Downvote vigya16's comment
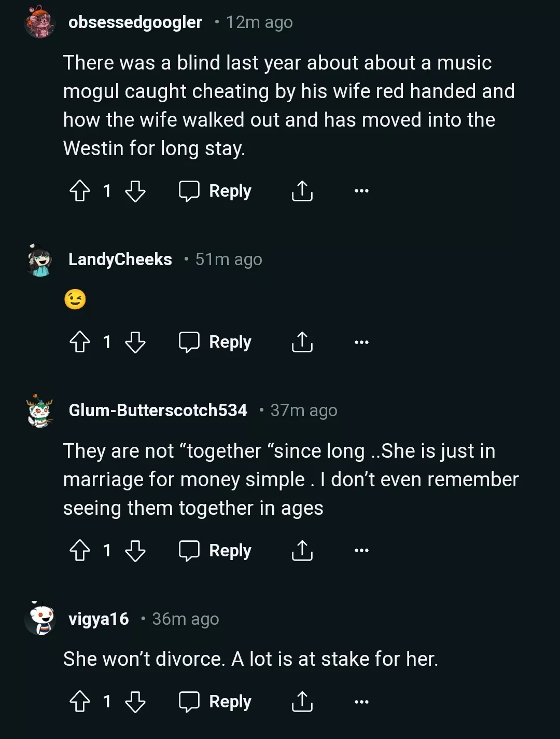Viewport: 560px width, 739px height. (135, 702)
